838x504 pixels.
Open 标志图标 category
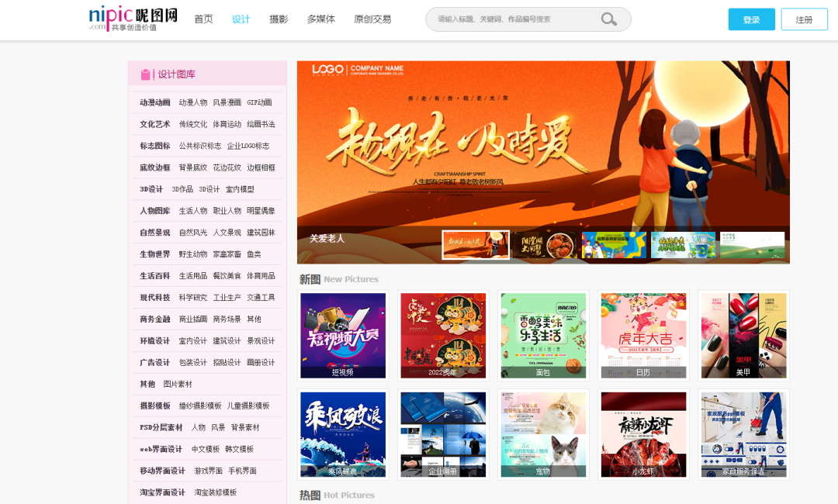(x=155, y=146)
